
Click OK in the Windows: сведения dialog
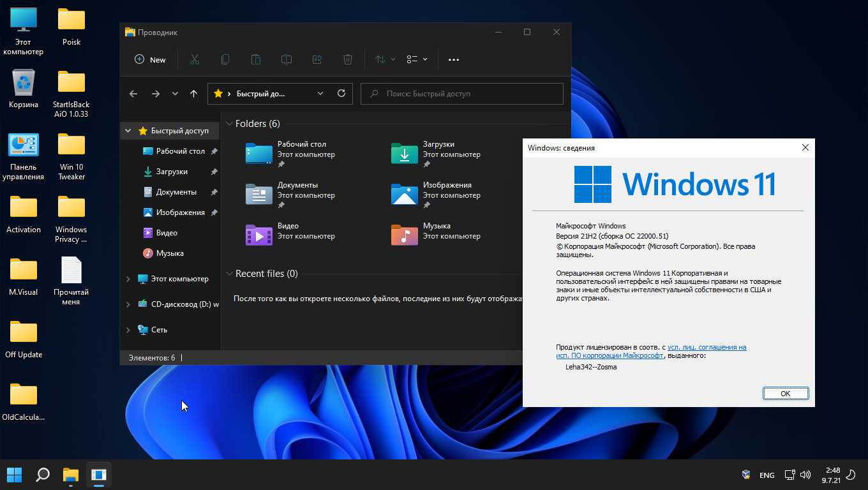786,394
